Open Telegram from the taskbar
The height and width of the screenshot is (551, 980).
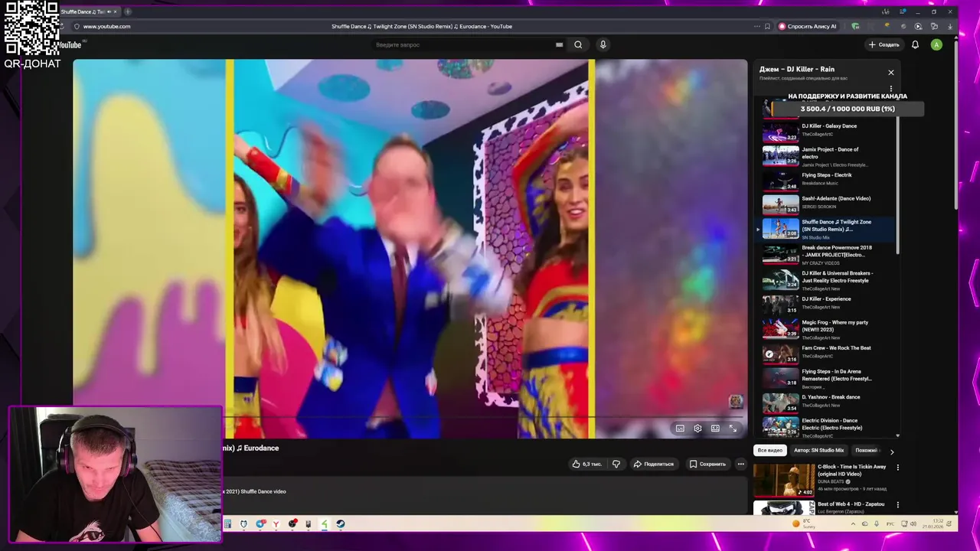261,524
